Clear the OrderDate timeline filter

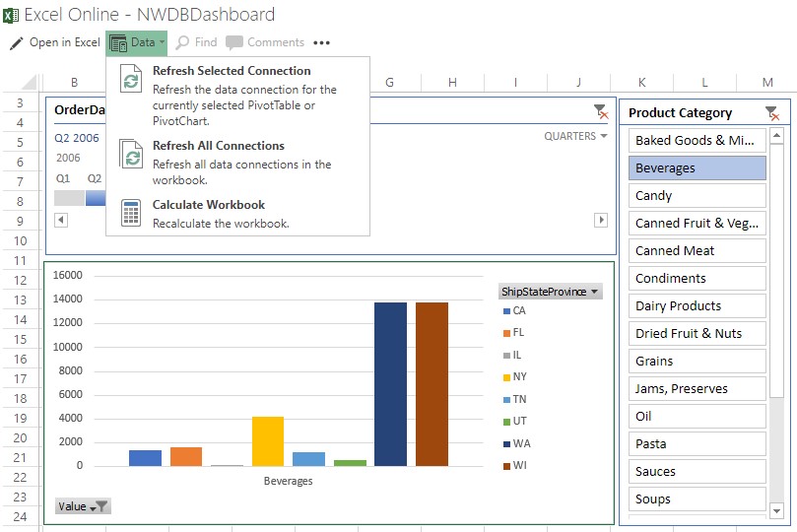[x=601, y=111]
